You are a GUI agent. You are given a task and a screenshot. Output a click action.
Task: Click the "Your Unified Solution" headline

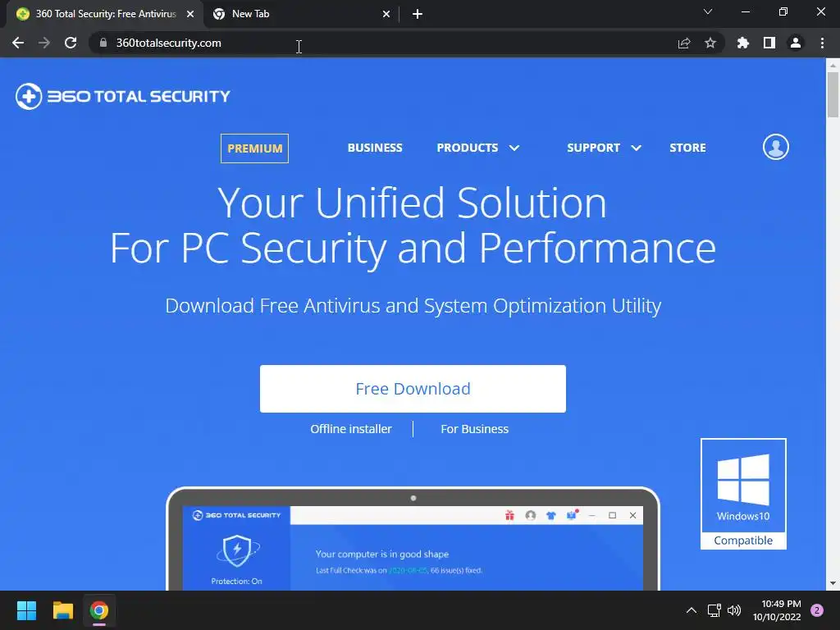point(412,203)
